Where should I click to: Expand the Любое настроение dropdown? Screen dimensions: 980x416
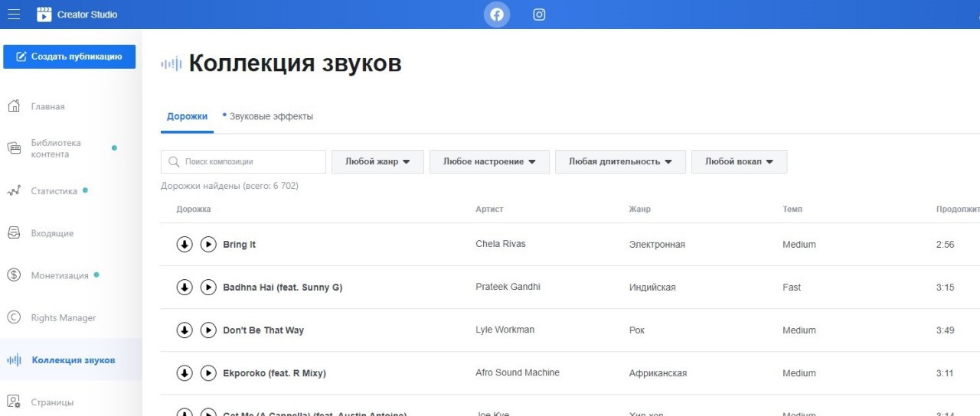489,162
